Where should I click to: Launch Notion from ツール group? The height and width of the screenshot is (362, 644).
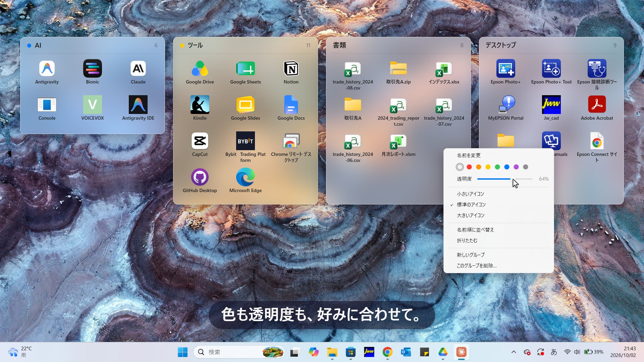(291, 69)
